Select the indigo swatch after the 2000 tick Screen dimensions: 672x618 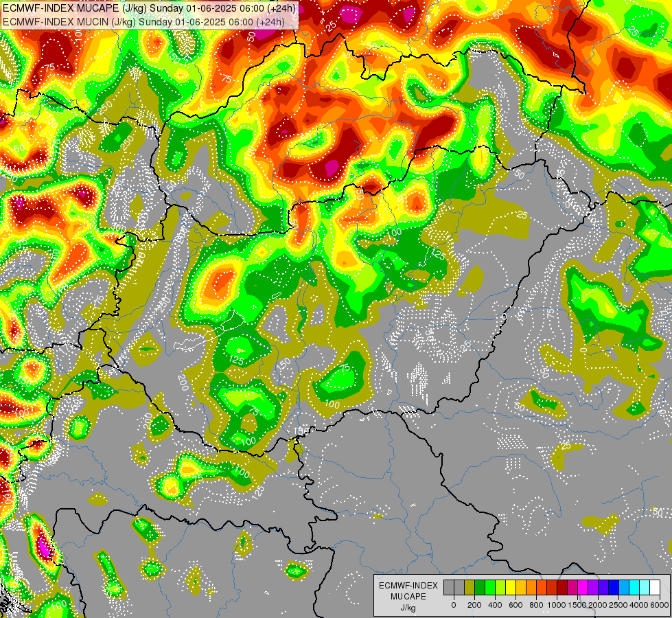(x=603, y=587)
